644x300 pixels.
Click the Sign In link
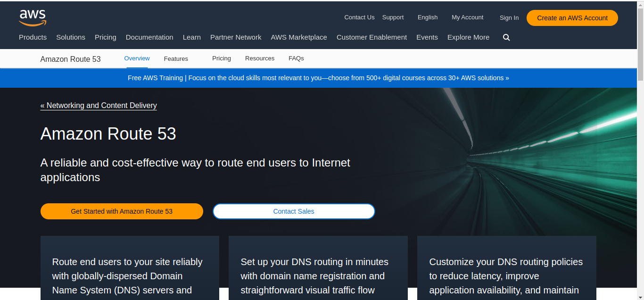click(x=509, y=18)
